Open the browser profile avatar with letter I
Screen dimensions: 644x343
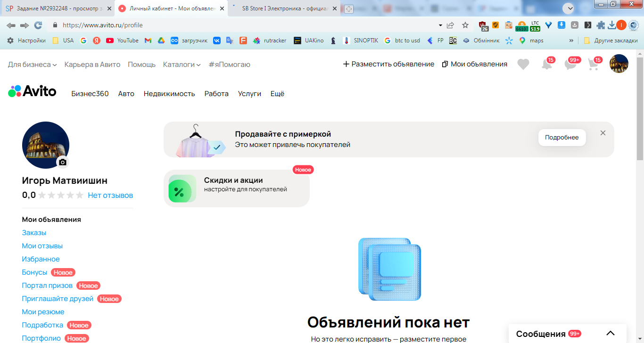[621, 25]
